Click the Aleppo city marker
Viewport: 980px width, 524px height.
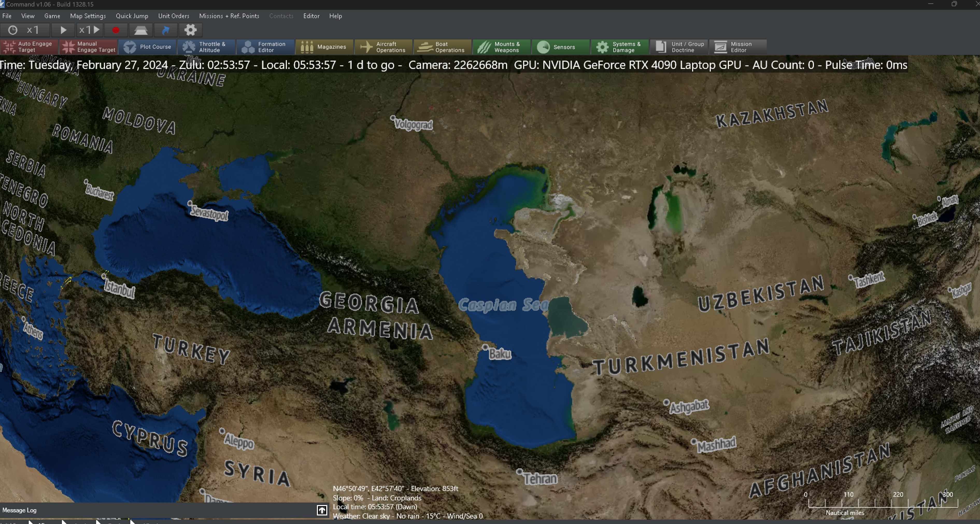[222, 431]
